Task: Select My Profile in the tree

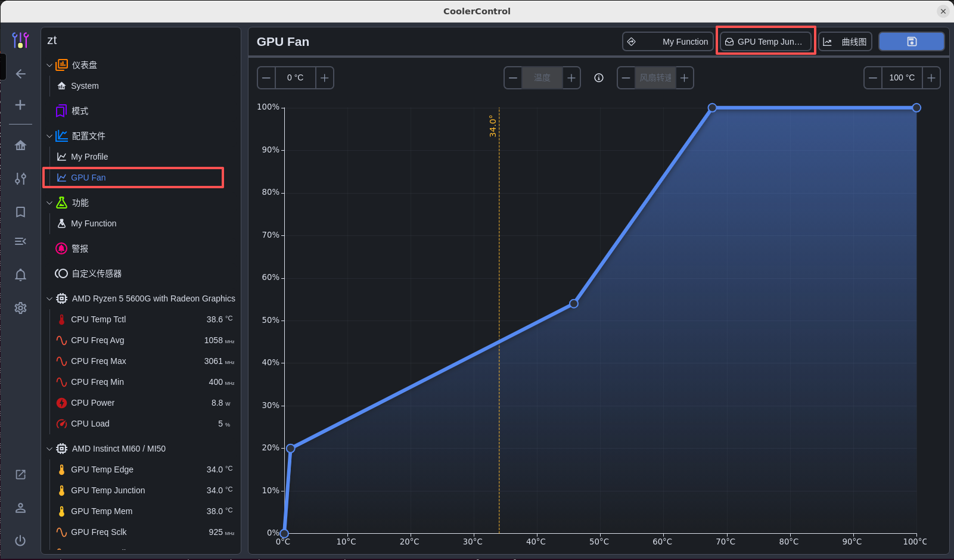Action: pos(89,157)
